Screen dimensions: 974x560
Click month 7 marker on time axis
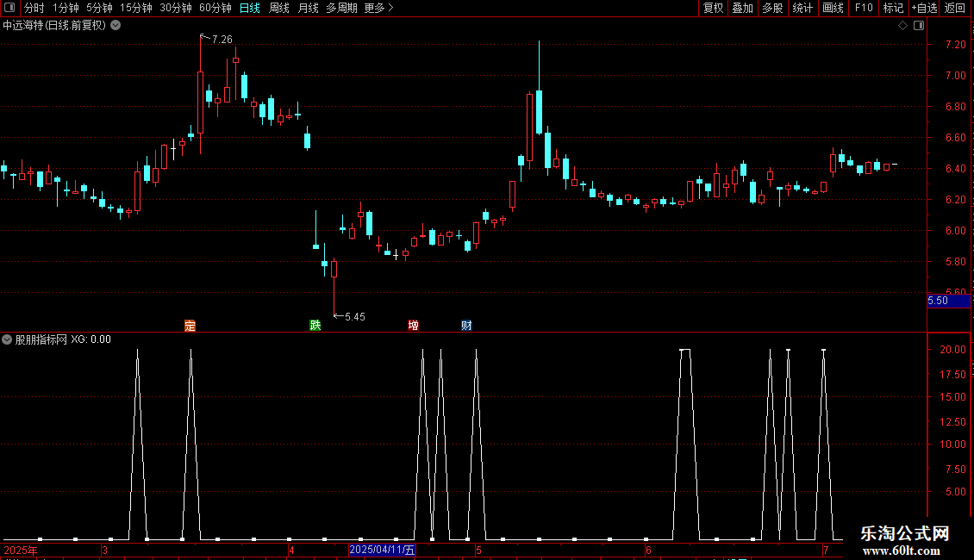tap(826, 550)
